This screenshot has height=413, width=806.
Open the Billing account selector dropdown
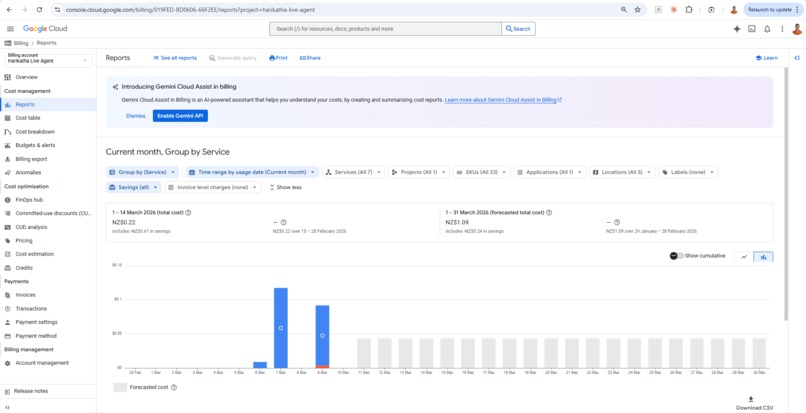[x=48, y=60]
